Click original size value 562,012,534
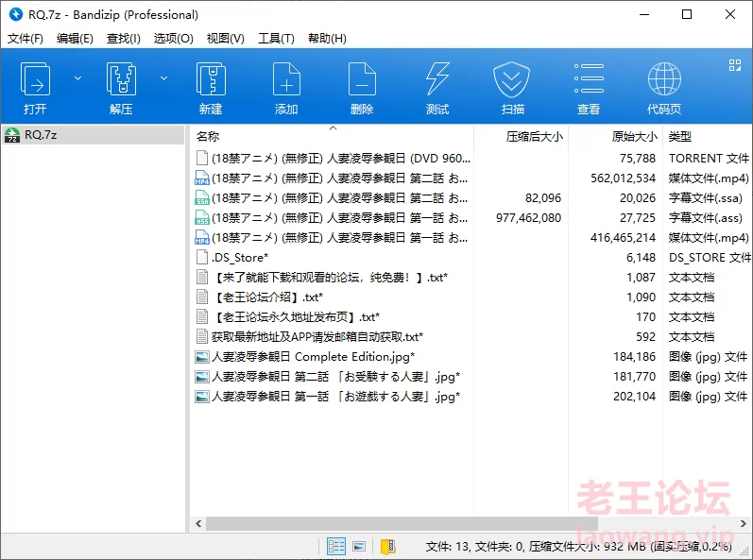 tap(623, 178)
